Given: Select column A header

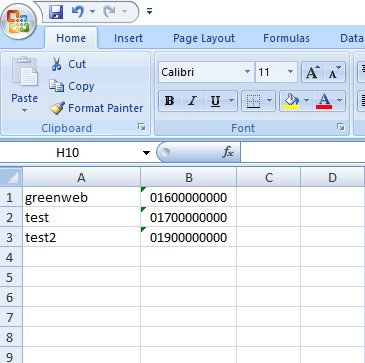Looking at the screenshot, I should (x=81, y=177).
